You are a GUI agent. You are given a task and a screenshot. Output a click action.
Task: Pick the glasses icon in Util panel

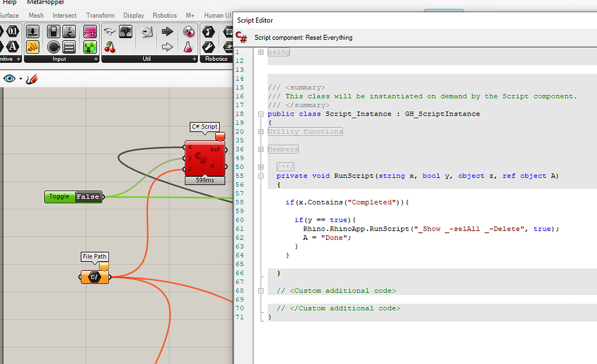click(109, 31)
